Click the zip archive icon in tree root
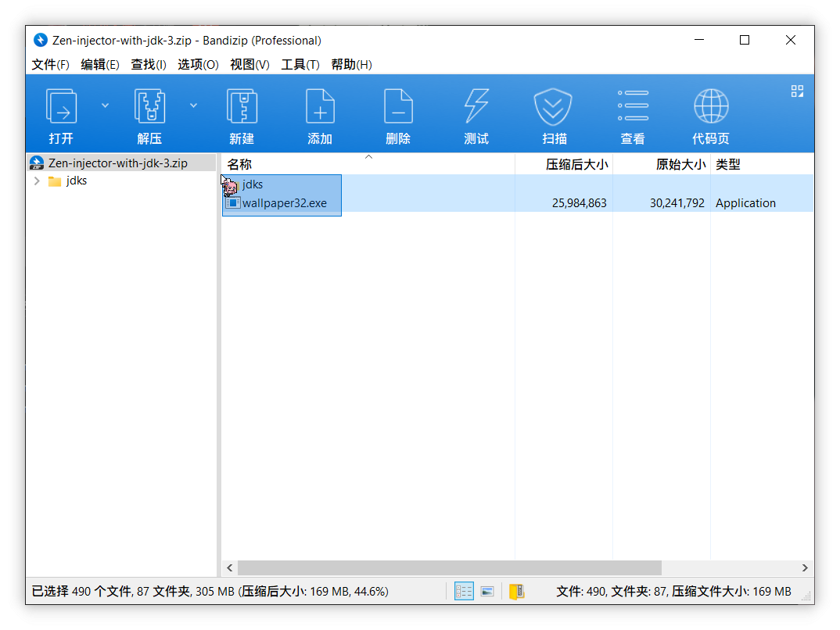 pyautogui.click(x=37, y=163)
